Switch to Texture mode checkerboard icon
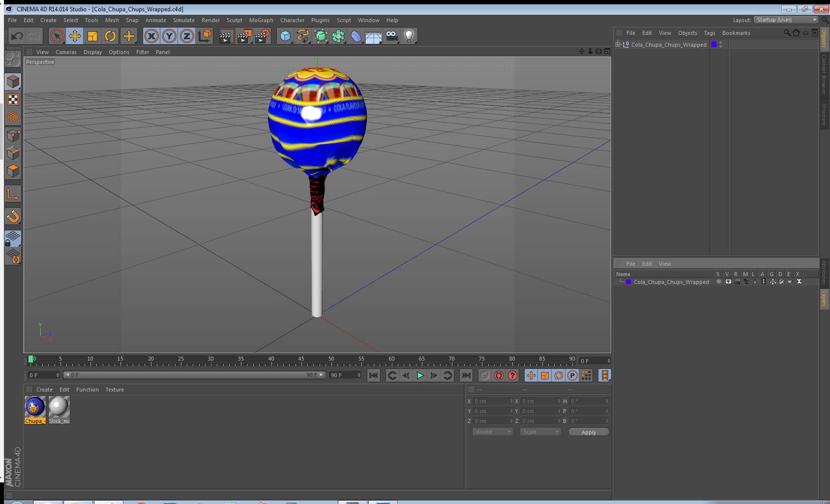Screen dimensions: 830x504 click(13, 100)
